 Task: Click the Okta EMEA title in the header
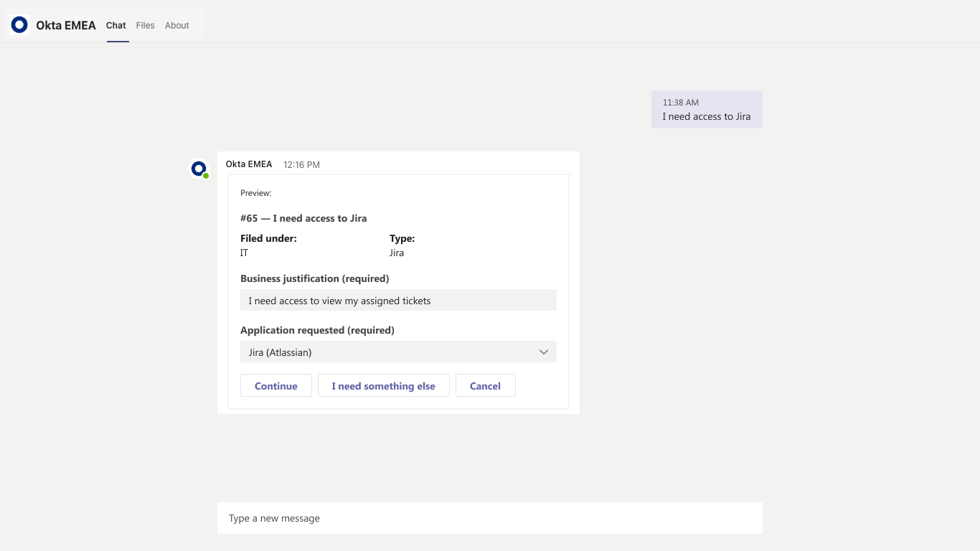click(66, 25)
